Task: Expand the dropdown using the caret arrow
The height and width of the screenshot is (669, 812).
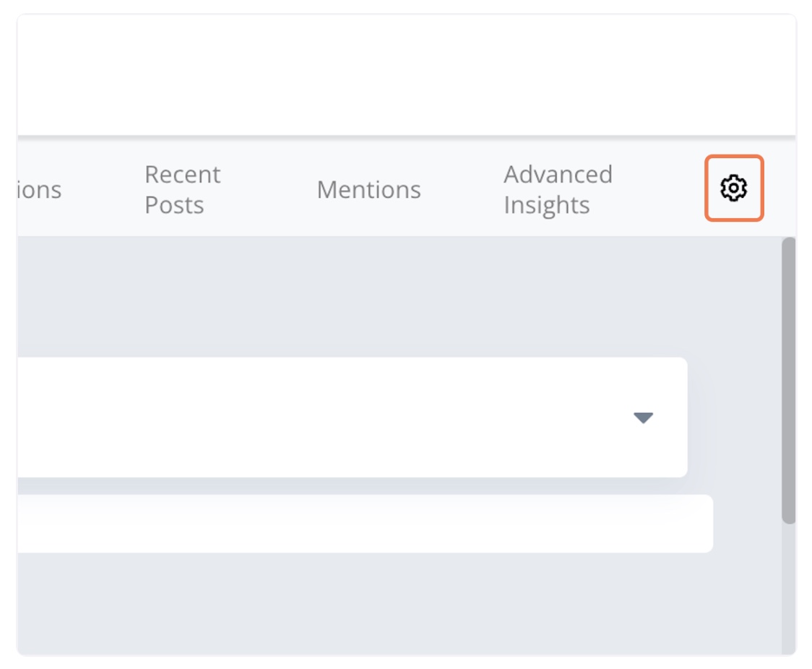Action: click(643, 418)
